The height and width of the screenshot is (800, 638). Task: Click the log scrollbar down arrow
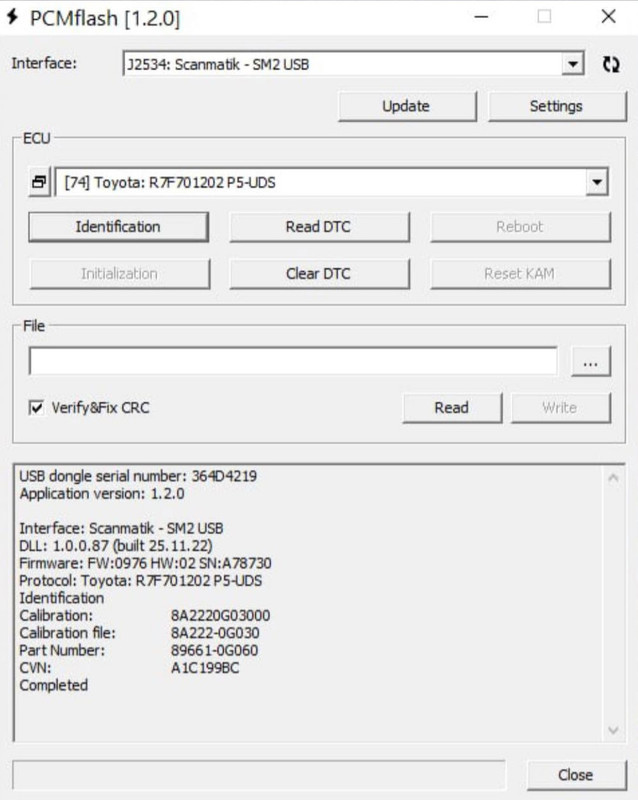click(x=613, y=730)
